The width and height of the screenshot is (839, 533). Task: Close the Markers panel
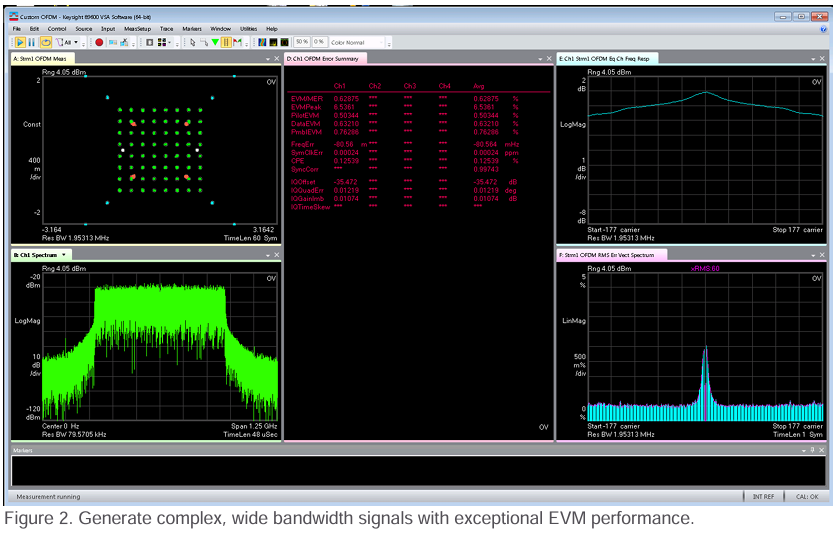(821, 451)
